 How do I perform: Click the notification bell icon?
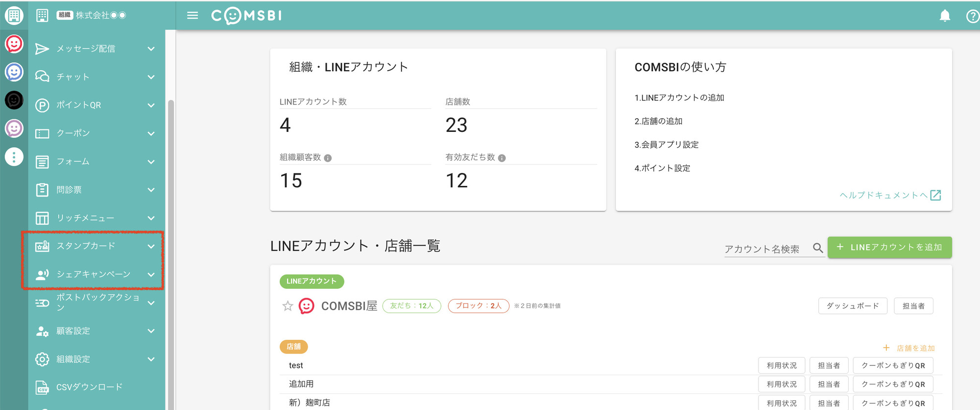pos(945,16)
